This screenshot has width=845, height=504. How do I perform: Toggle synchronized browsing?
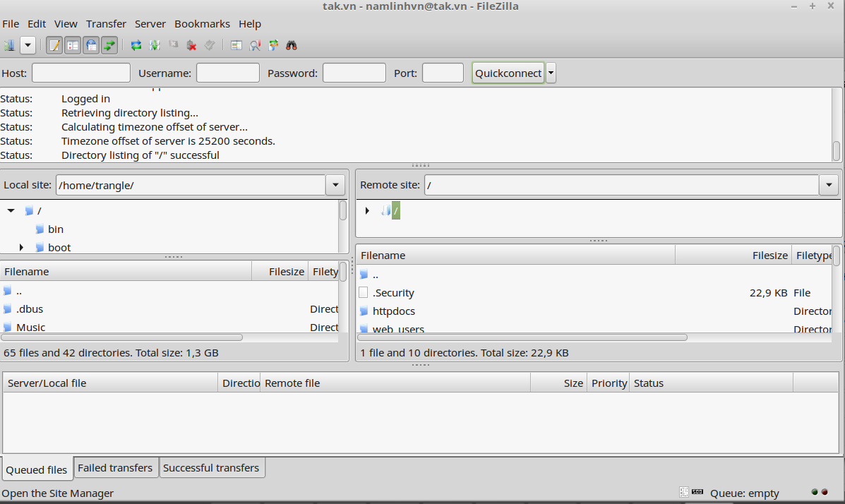pyautogui.click(x=273, y=45)
